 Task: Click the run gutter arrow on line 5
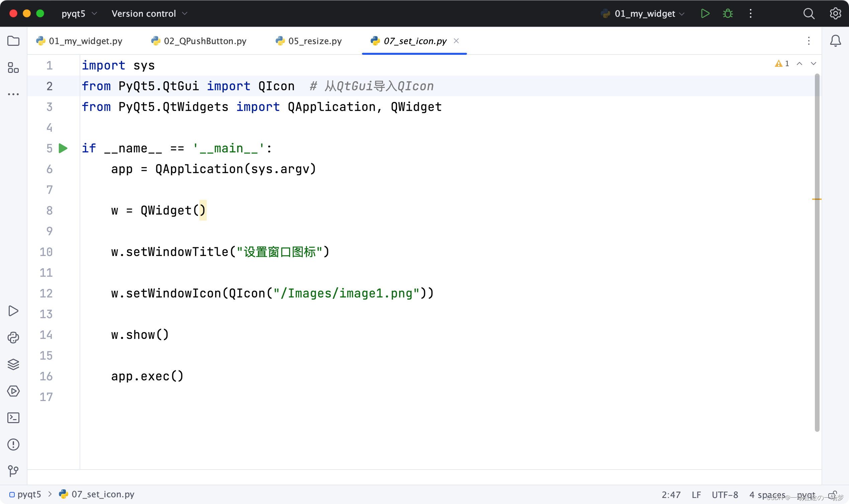(63, 148)
